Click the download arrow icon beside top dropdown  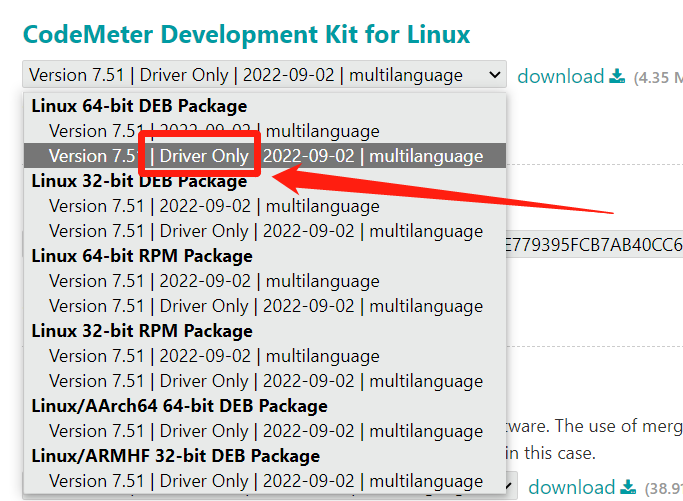(x=617, y=76)
